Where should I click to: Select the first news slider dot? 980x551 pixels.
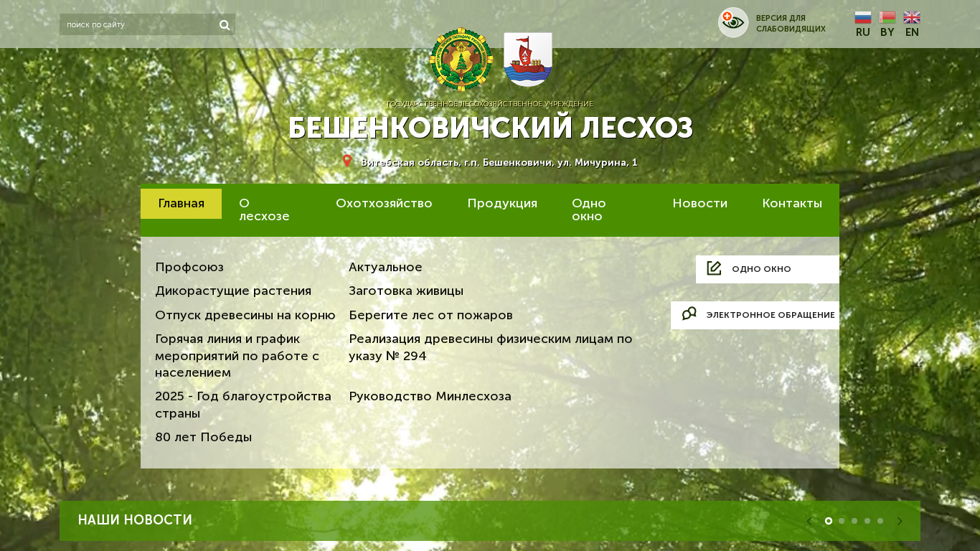coord(829,521)
